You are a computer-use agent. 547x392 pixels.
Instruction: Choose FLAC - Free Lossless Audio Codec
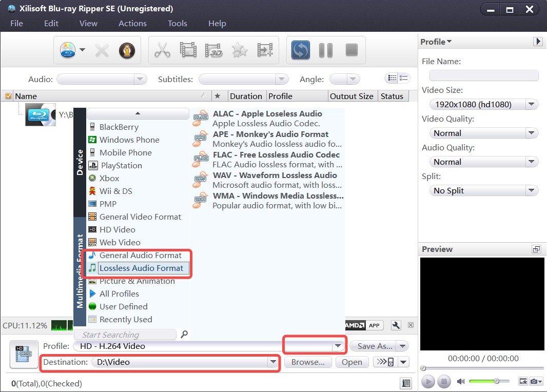[268, 160]
